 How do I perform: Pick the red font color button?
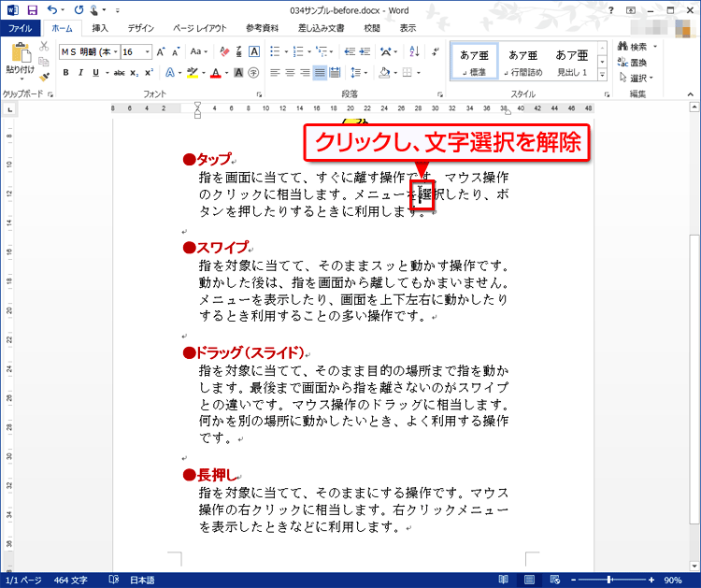pyautogui.click(x=216, y=72)
